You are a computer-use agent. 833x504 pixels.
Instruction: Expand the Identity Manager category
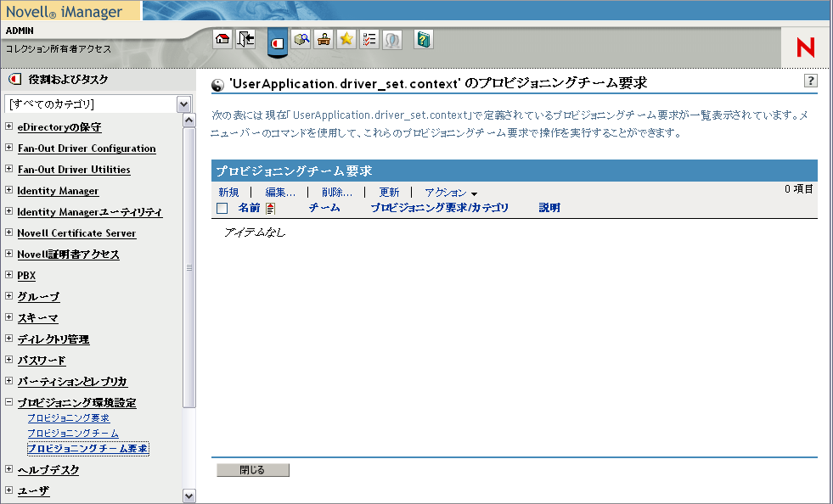pyautogui.click(x=9, y=190)
